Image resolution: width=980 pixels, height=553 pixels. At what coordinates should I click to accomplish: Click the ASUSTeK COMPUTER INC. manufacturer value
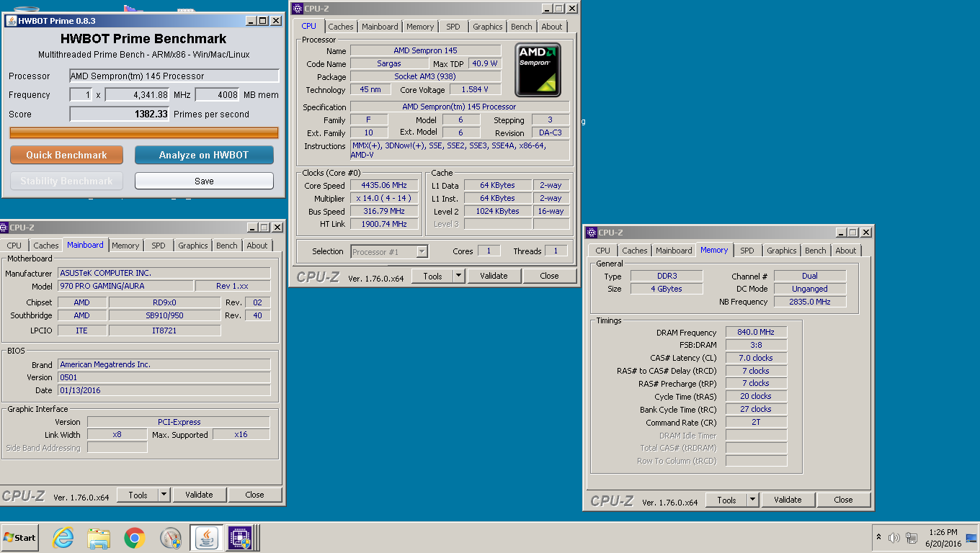(x=164, y=273)
